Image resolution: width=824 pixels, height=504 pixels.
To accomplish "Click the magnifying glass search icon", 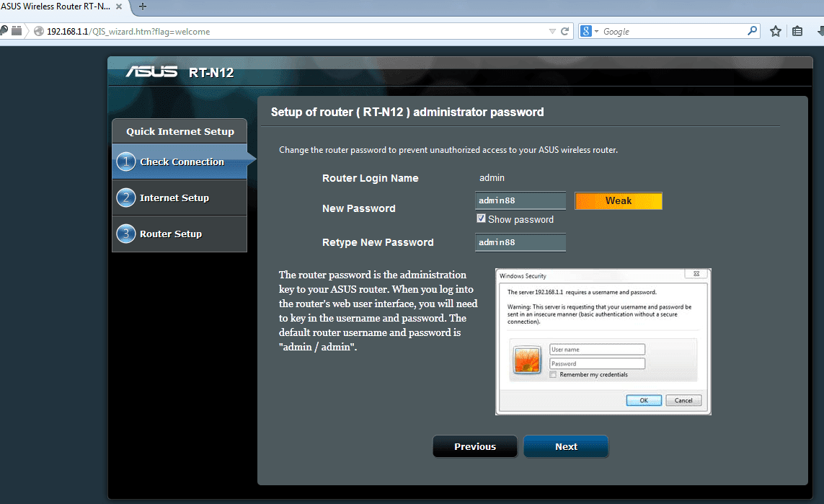I will click(x=753, y=31).
